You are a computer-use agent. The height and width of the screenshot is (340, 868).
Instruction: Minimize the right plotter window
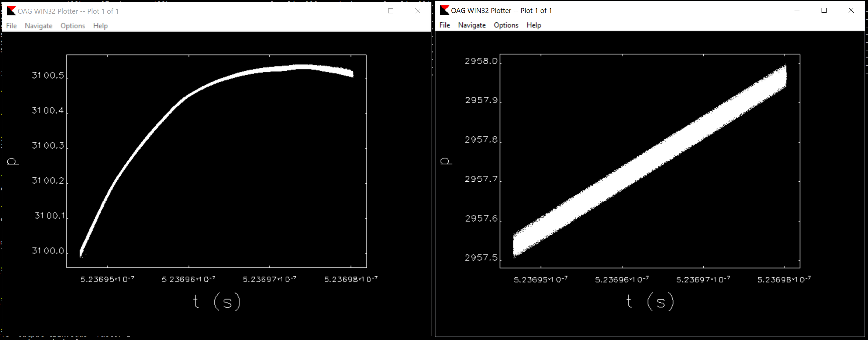click(x=797, y=10)
